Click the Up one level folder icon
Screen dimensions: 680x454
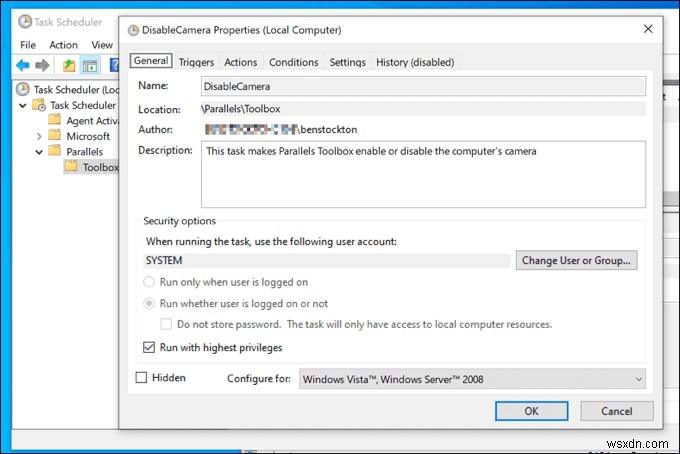click(69, 65)
